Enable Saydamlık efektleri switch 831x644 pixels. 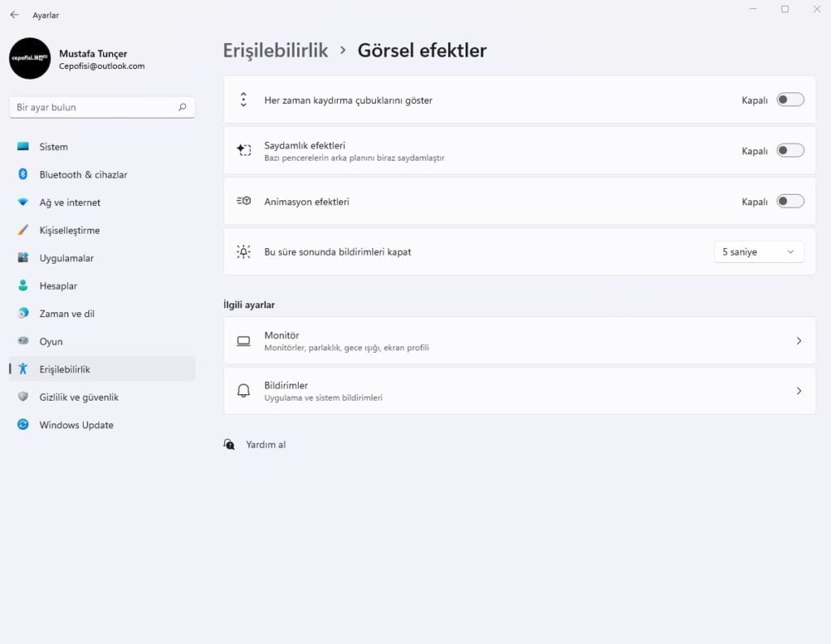click(x=790, y=150)
